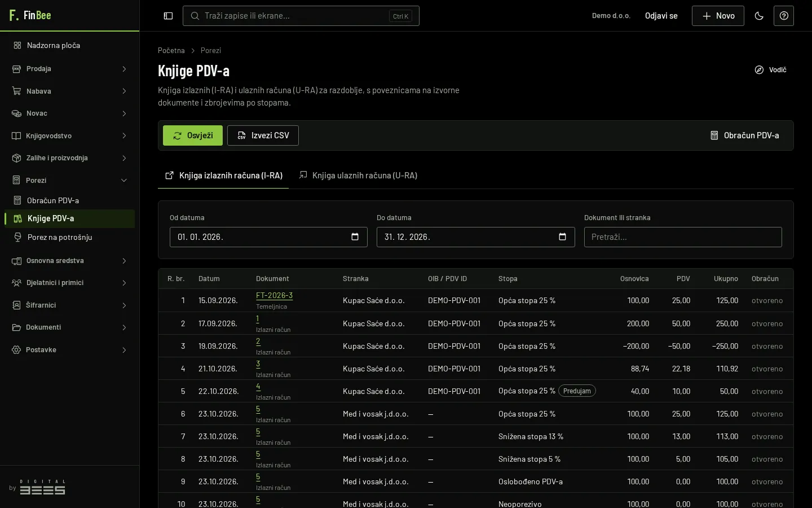Expand the Prodaja menu

[69, 69]
